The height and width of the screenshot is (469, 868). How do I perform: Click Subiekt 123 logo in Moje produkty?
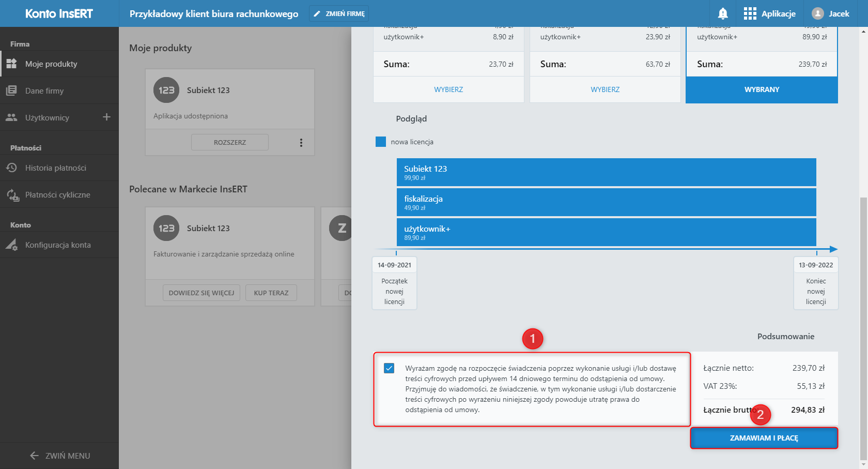click(166, 90)
